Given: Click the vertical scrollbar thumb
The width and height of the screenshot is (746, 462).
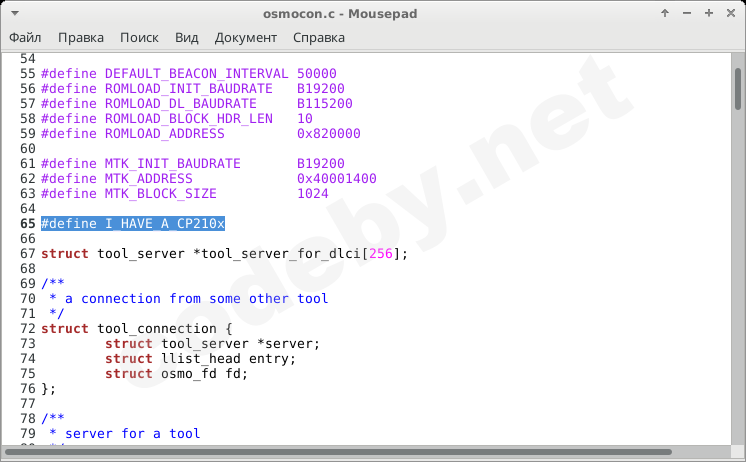Looking at the screenshot, I should [738, 89].
